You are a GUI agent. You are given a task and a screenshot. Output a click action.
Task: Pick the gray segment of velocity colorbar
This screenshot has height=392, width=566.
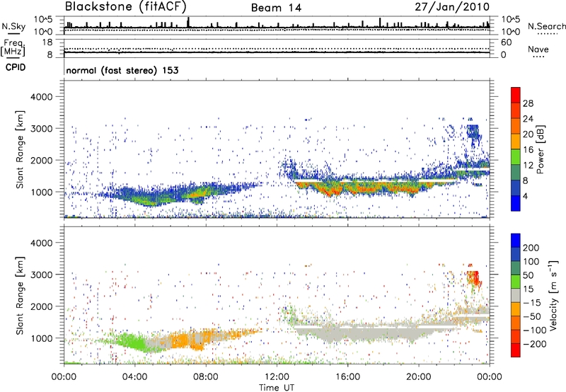(516, 295)
